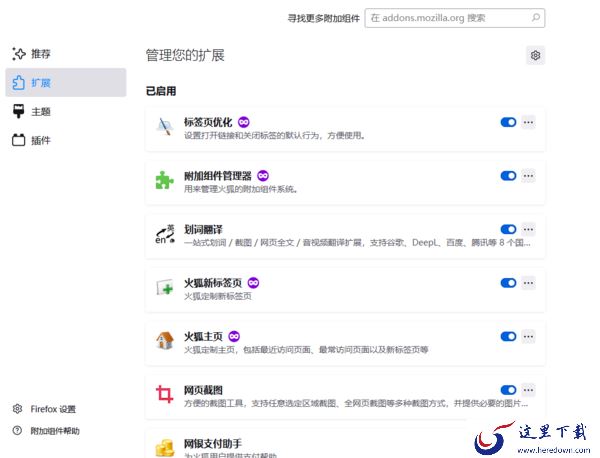Click the description '用来管理火狐的附加组件系统。'
Viewport: 600px width, 458px height.
click(x=241, y=189)
